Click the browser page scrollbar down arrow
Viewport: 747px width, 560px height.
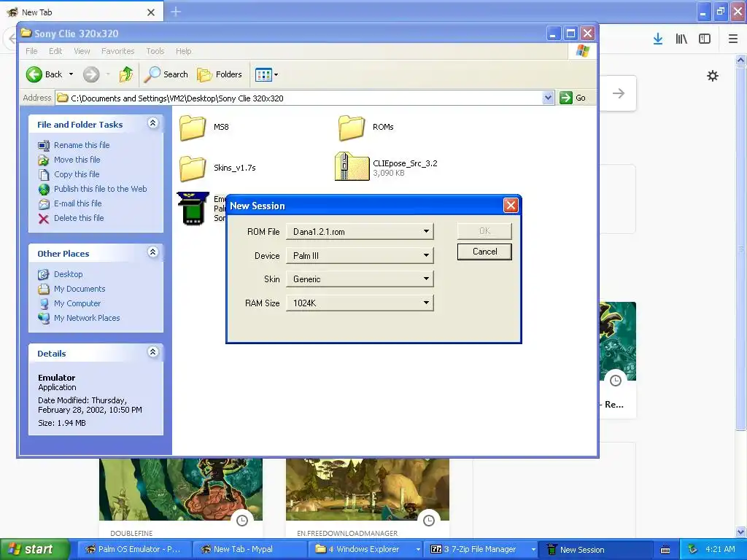point(741,532)
